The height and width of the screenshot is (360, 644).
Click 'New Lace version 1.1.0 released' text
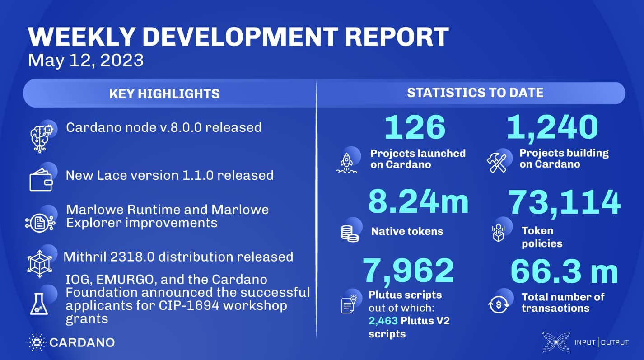170,175
